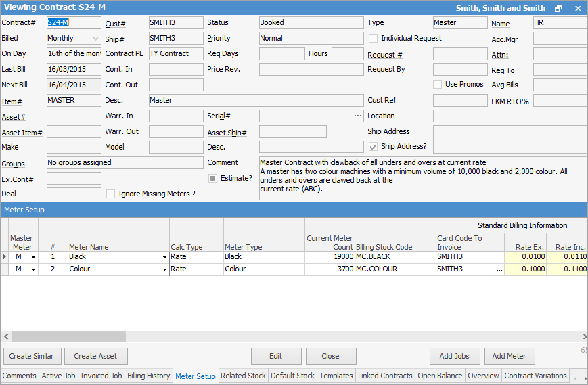Open the Meter Name dropdown for Black
Viewport: 588px width, 385px height.
click(x=164, y=257)
